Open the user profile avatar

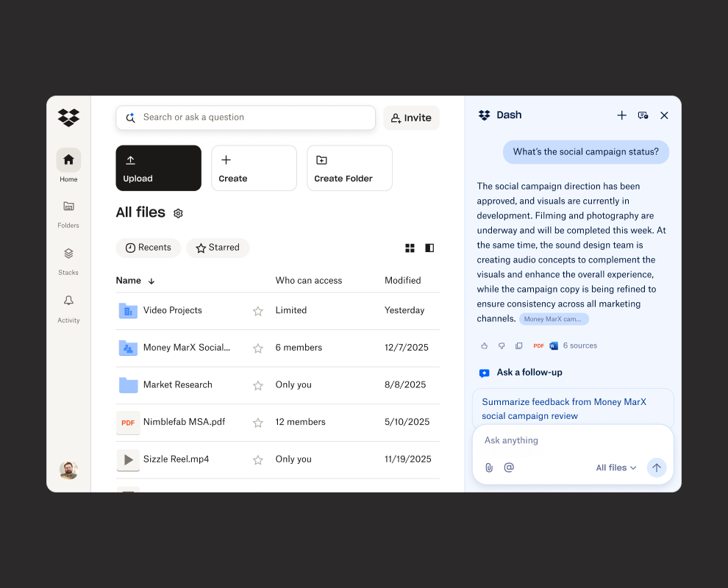68,470
